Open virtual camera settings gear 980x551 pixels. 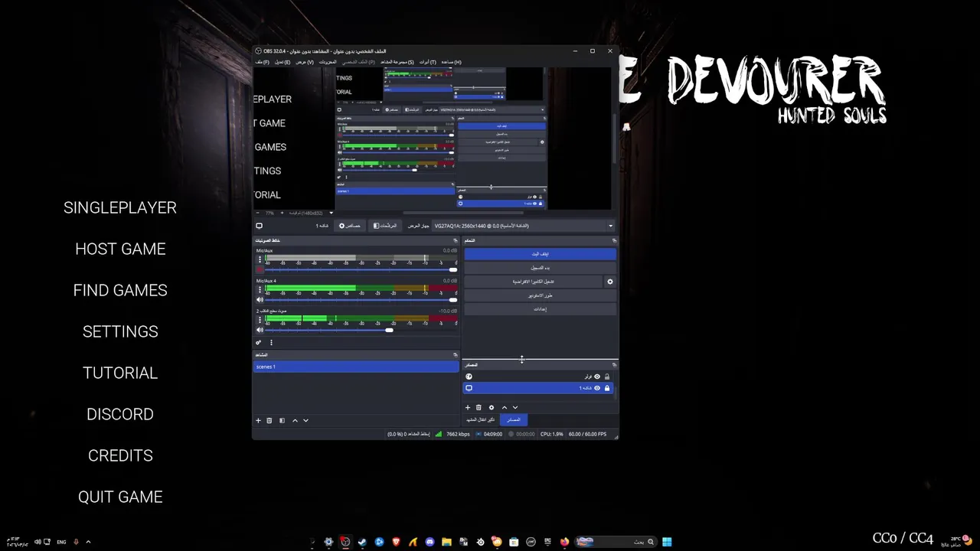click(610, 282)
